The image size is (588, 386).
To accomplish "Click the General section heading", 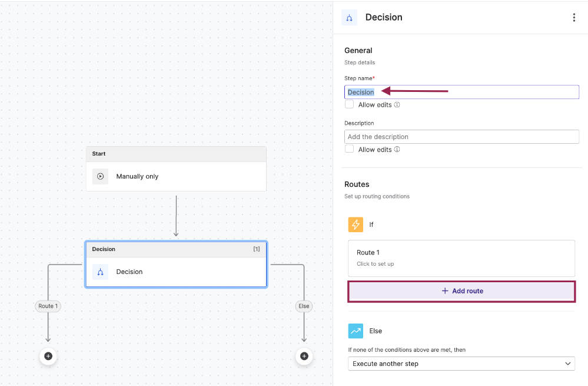I will (358, 51).
